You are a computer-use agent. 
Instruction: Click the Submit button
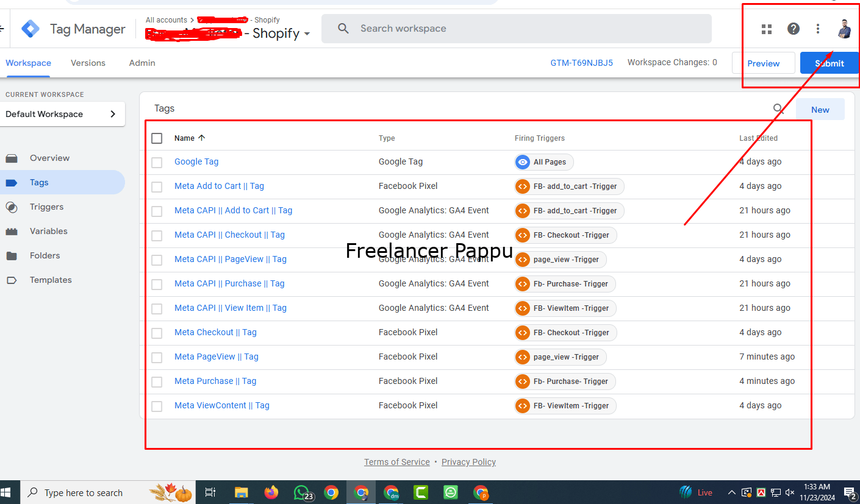[830, 63]
